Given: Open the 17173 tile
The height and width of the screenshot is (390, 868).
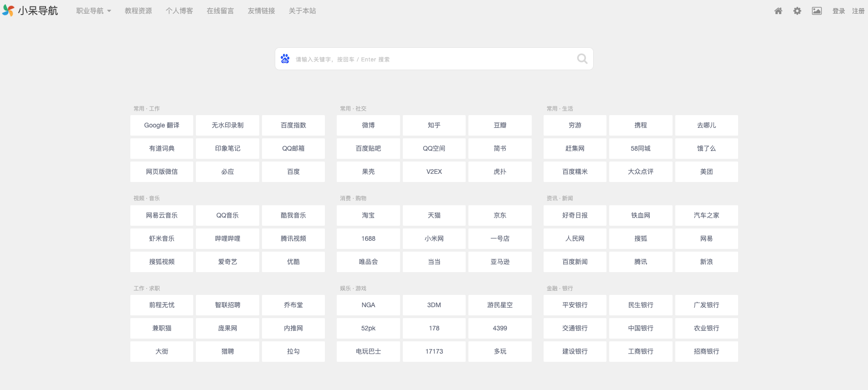Looking at the screenshot, I should [x=434, y=351].
